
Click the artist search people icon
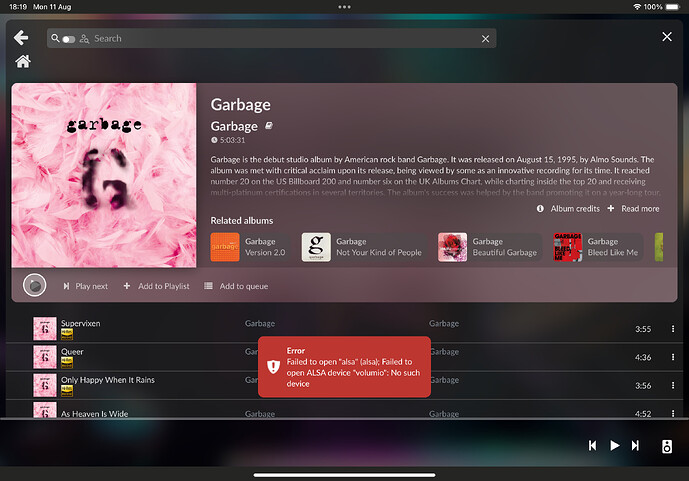tap(84, 39)
